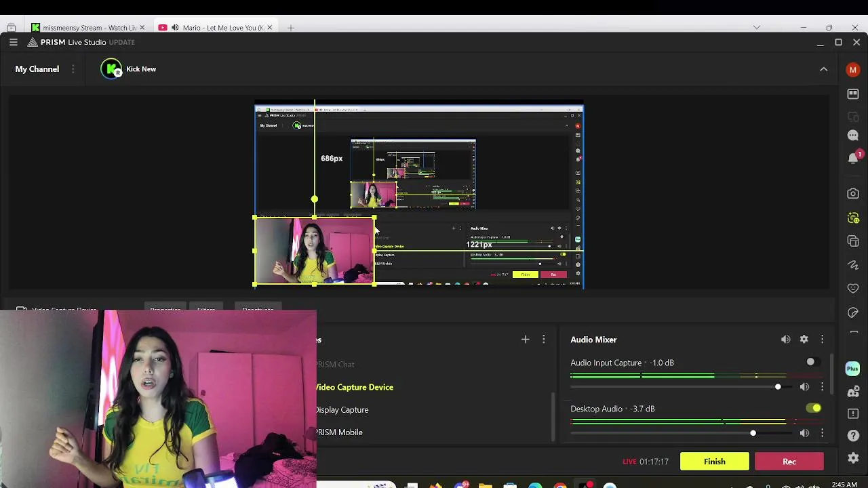Open the chat bubble icon in sidebar
868x488 pixels.
(853, 135)
